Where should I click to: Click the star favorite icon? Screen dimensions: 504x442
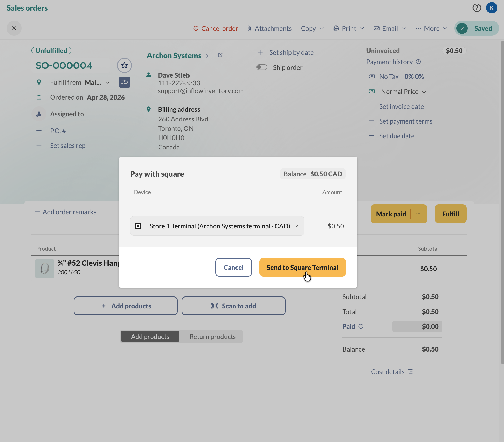tap(124, 65)
